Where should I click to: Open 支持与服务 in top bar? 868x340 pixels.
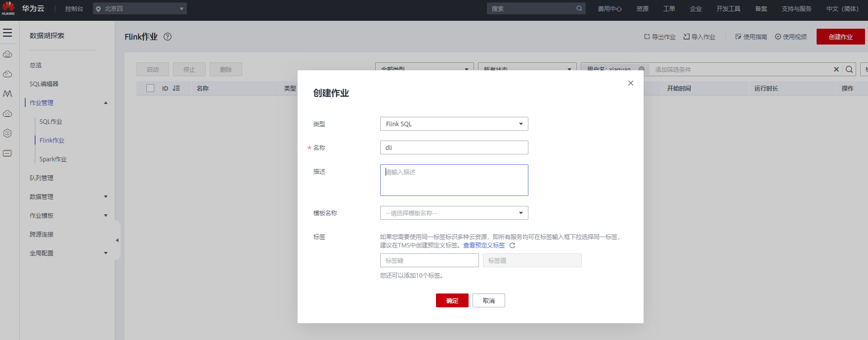(797, 8)
